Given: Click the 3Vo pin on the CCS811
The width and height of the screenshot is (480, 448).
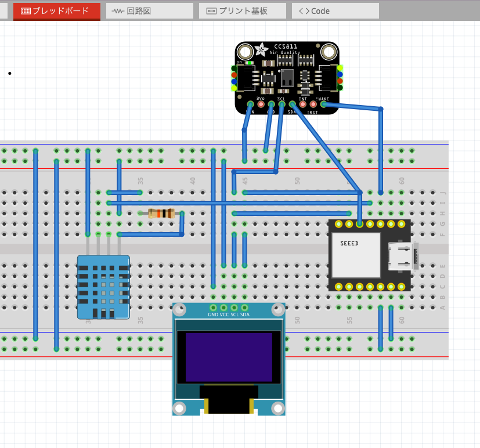Looking at the screenshot, I should (x=261, y=104).
